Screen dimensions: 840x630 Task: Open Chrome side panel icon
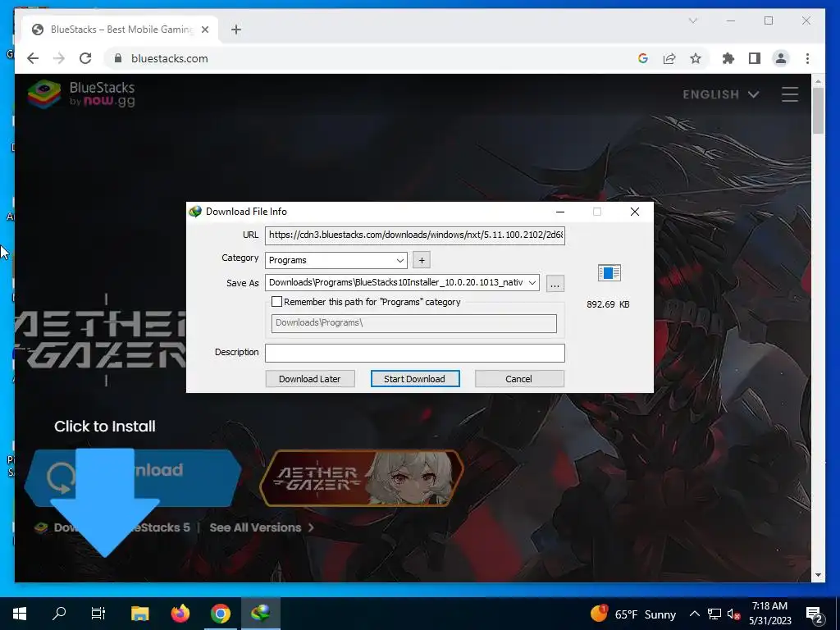click(755, 58)
